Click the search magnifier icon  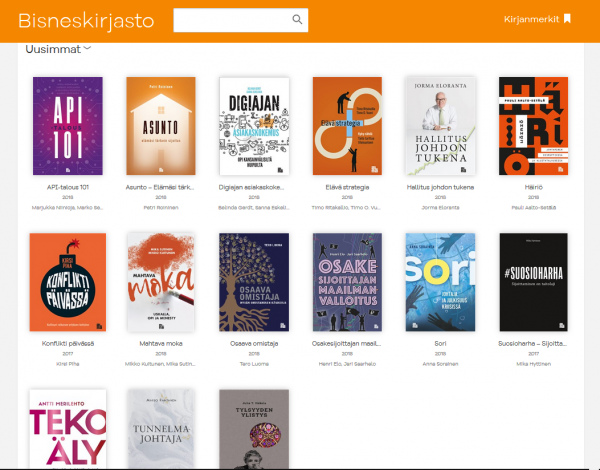(x=297, y=20)
